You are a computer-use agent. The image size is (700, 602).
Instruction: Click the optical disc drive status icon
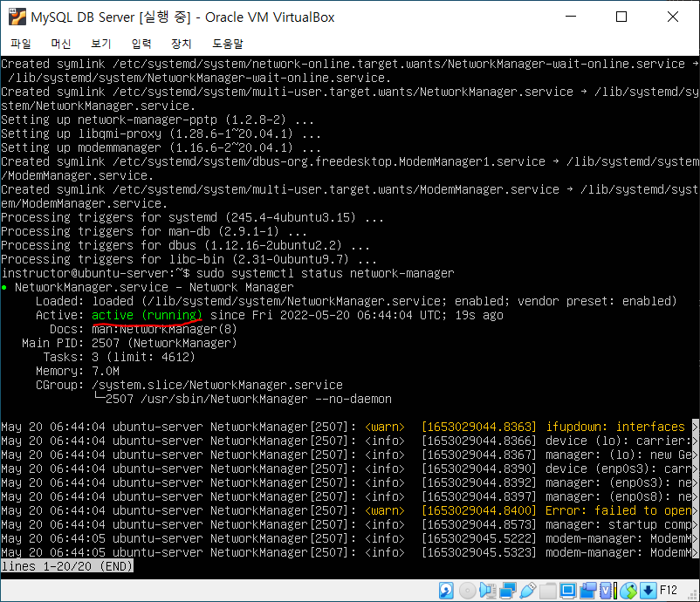click(467, 591)
